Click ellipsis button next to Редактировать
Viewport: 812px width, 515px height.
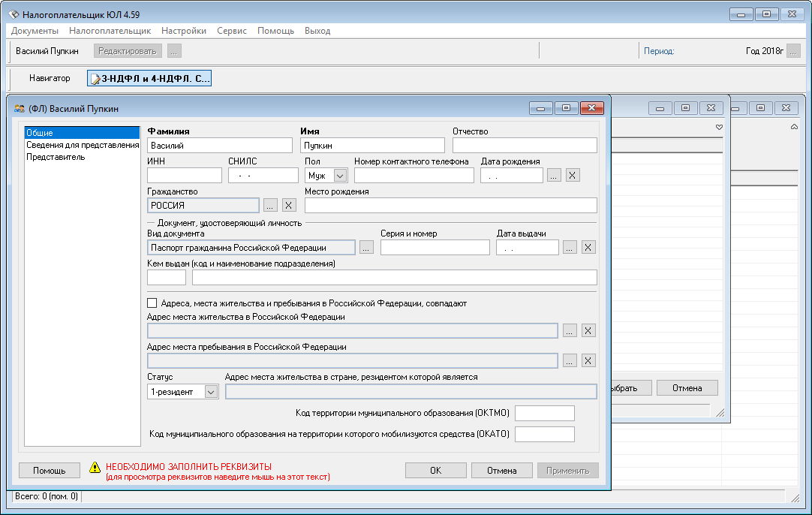(175, 51)
